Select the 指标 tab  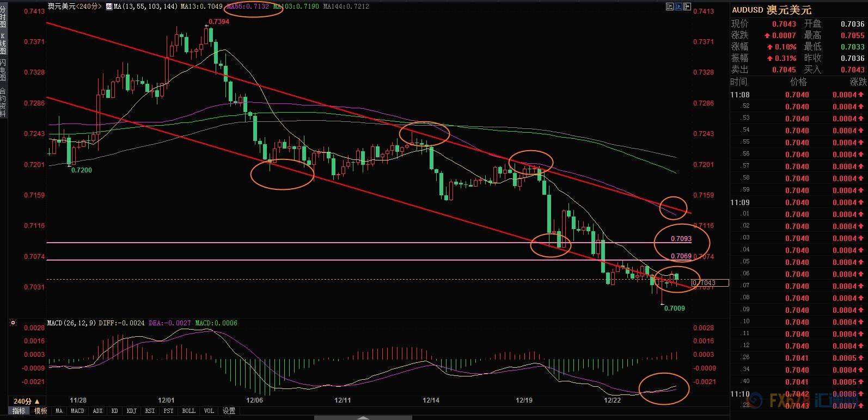19,411
